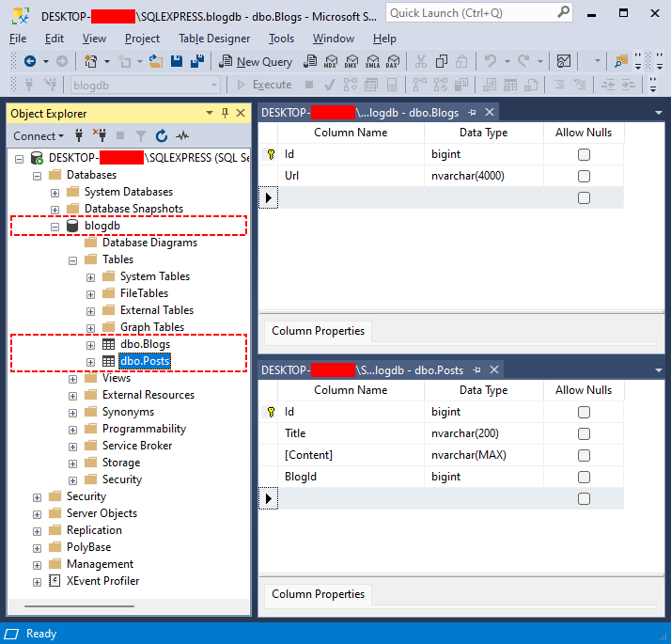Click the Save floppy disk icon
This screenshot has width=671, height=644.
177,62
